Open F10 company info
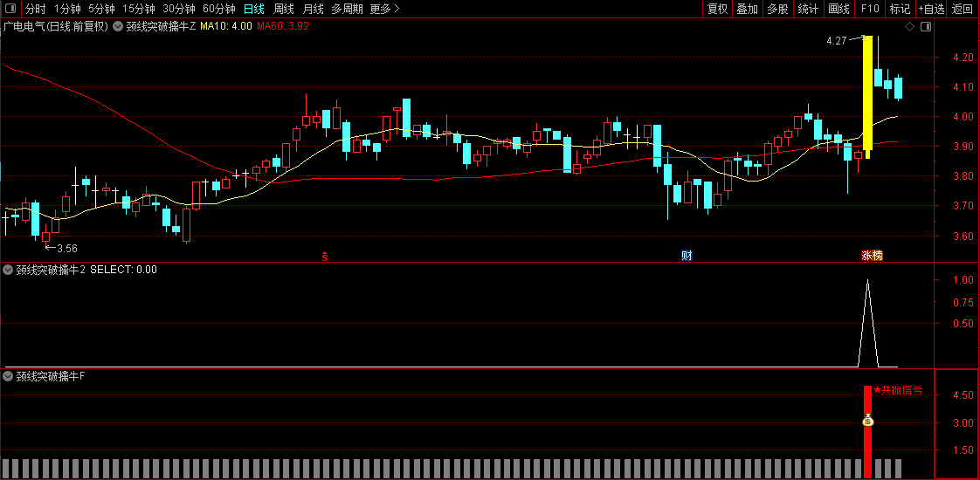Image resolution: width=980 pixels, height=480 pixels. 870,9
